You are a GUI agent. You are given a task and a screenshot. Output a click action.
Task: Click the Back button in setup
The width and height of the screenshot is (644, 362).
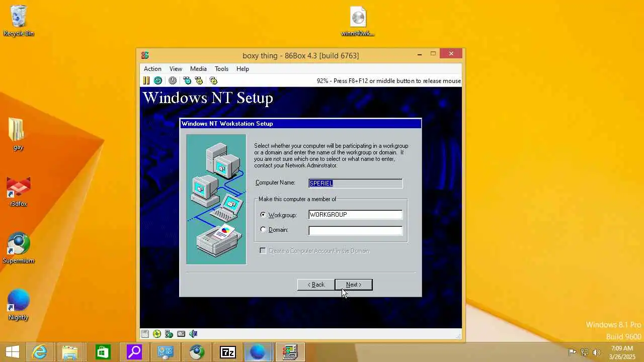tap(316, 285)
